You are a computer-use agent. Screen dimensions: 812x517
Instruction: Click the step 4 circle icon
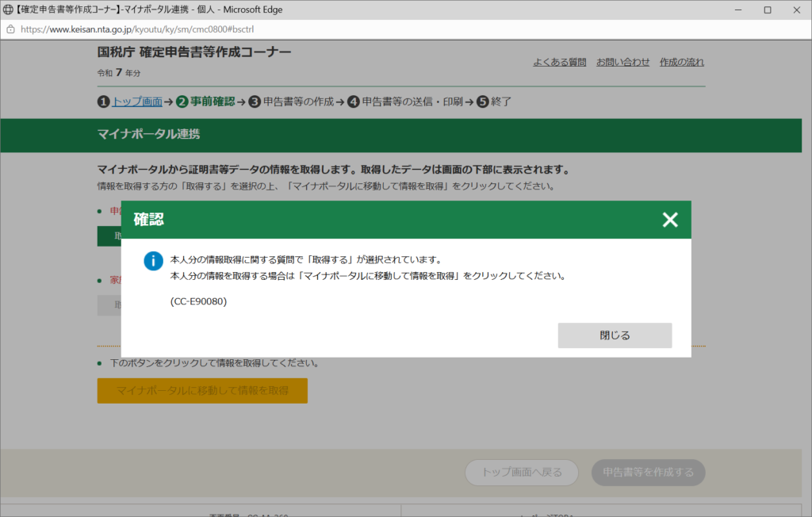[354, 101]
